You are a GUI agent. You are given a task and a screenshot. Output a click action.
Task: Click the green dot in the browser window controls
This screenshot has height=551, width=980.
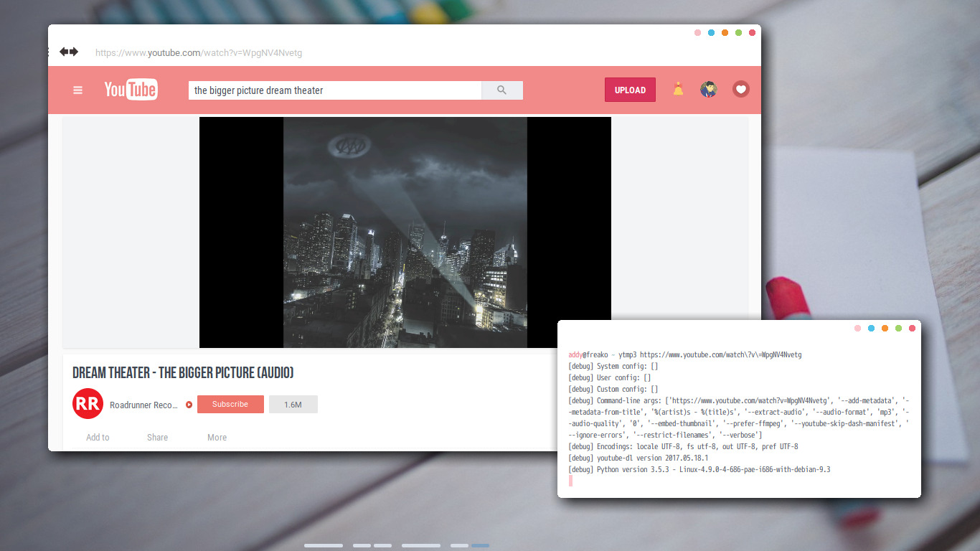(738, 32)
